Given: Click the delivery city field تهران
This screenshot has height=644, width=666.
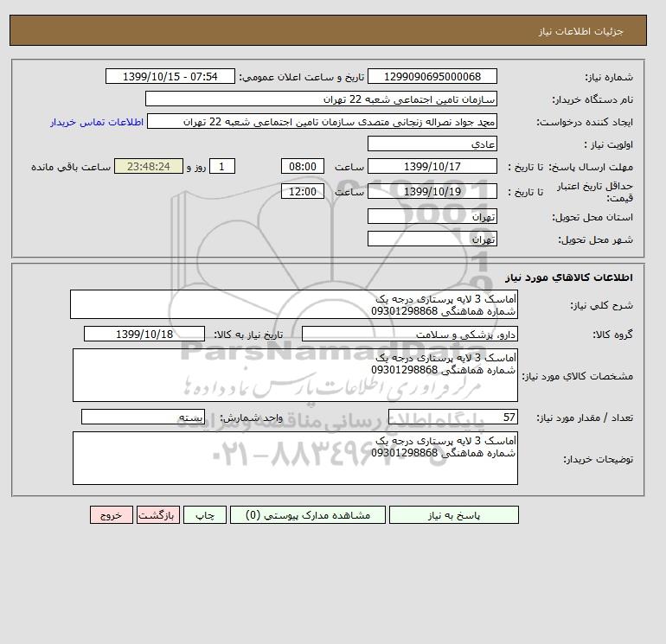Looking at the screenshot, I should point(432,239).
